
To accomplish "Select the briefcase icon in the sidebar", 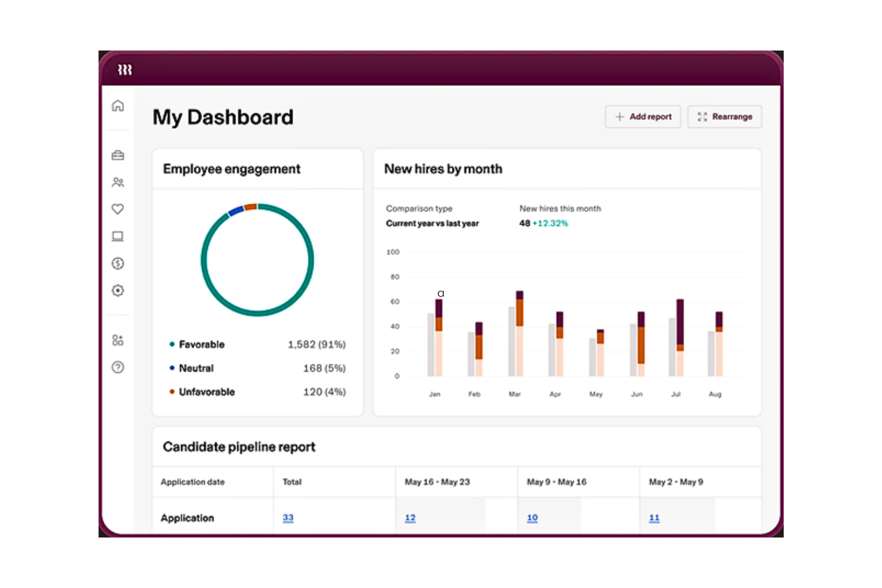I will [117, 155].
